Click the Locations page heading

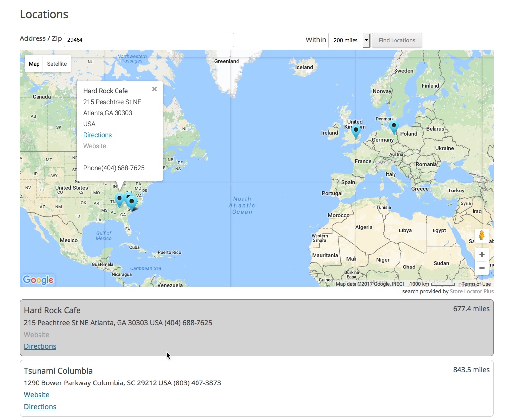pos(44,14)
